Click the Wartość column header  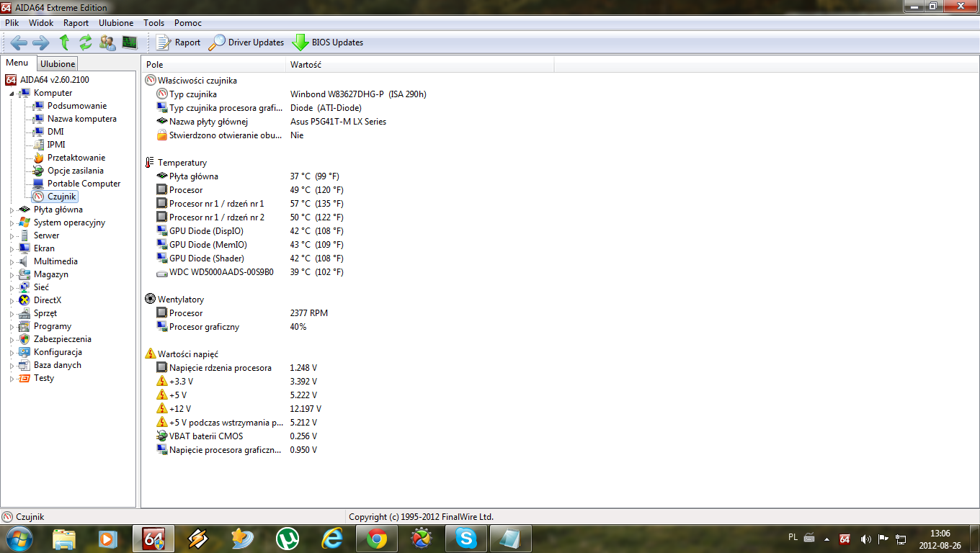(x=419, y=65)
